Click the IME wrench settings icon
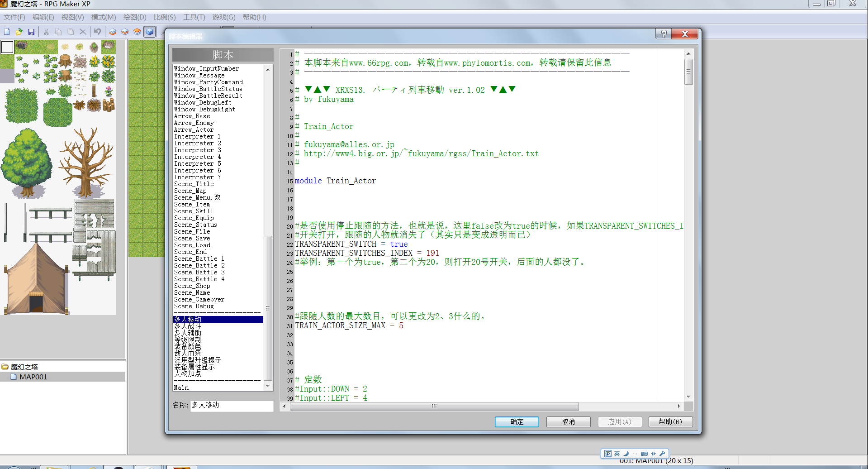 662,454
